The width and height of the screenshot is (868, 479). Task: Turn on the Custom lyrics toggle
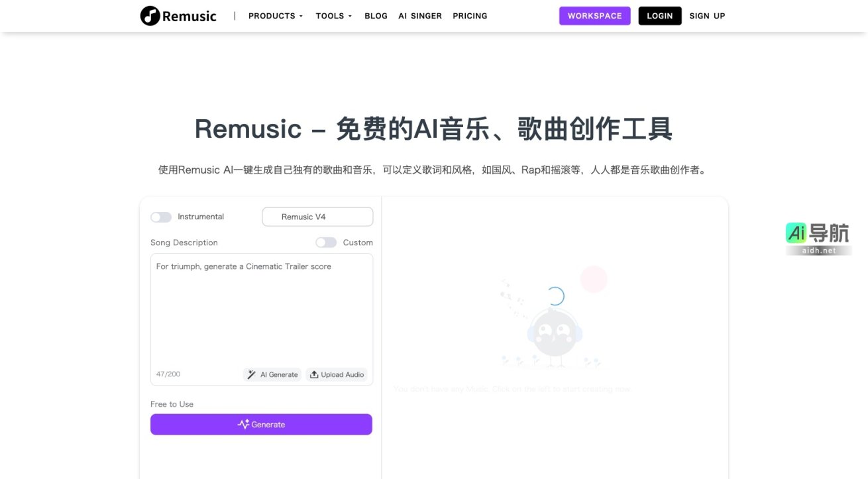coord(326,242)
